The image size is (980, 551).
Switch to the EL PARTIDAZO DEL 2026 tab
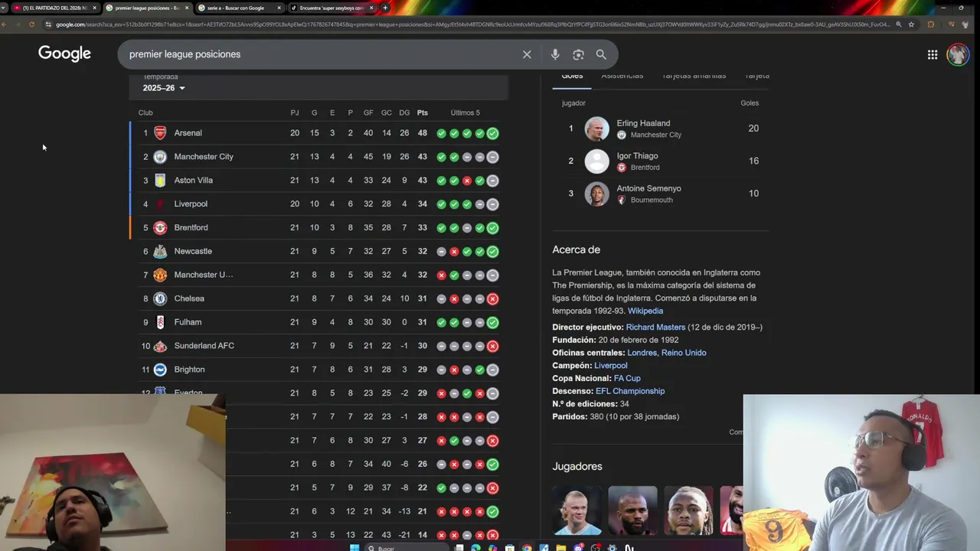tap(54, 8)
